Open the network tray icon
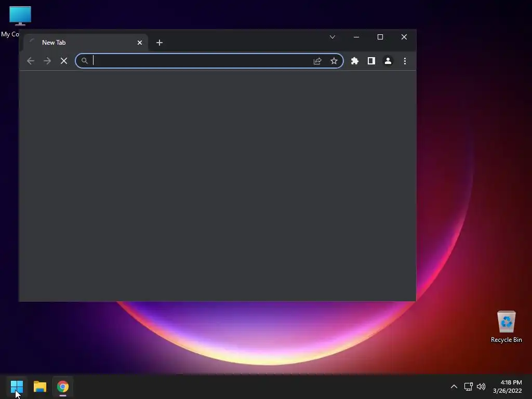 coord(469,387)
